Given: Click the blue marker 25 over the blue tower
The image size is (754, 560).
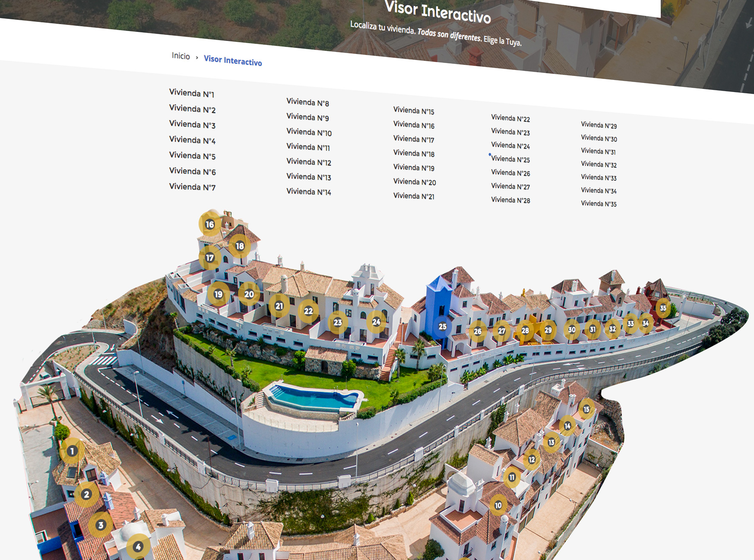Looking at the screenshot, I should click(x=442, y=327).
